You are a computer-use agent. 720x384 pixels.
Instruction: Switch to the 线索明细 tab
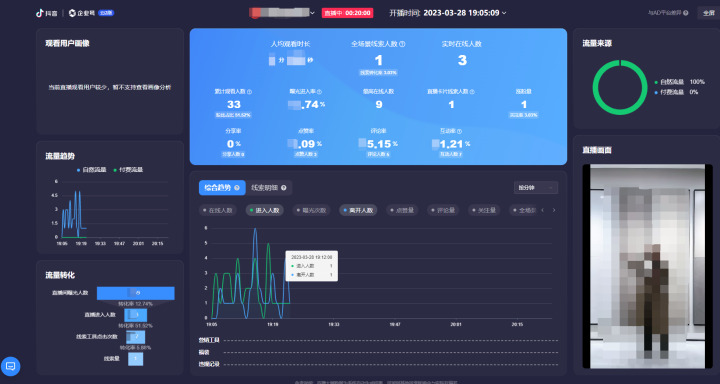pos(270,188)
